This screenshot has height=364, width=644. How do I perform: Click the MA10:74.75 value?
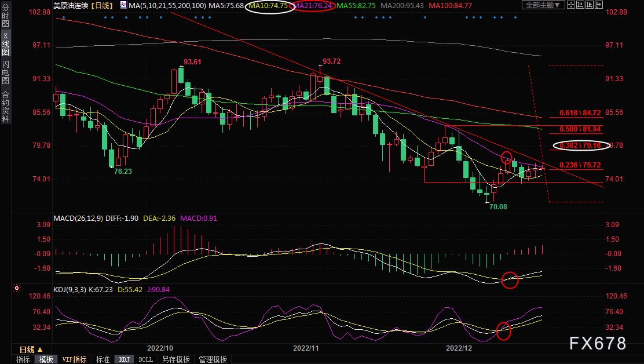coord(268,5)
